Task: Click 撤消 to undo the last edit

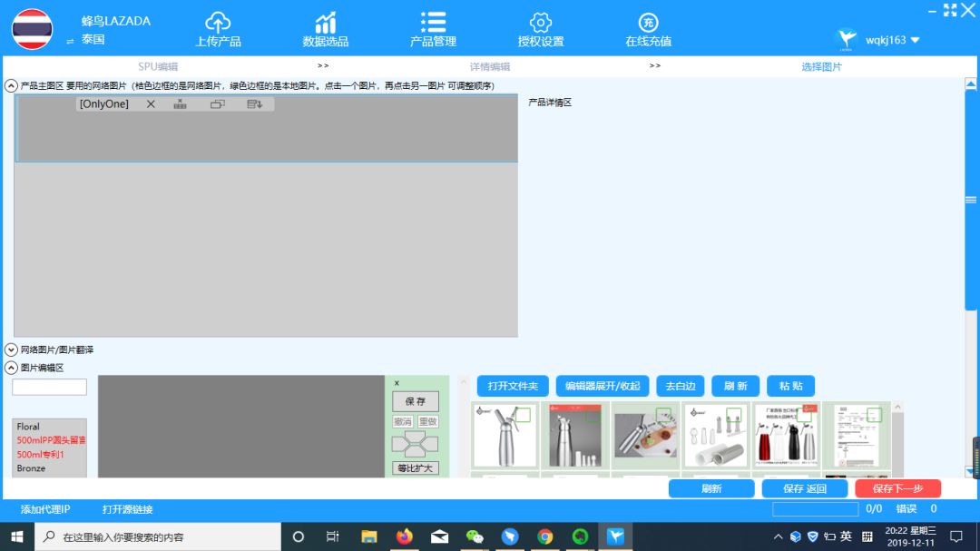Action: [x=402, y=420]
